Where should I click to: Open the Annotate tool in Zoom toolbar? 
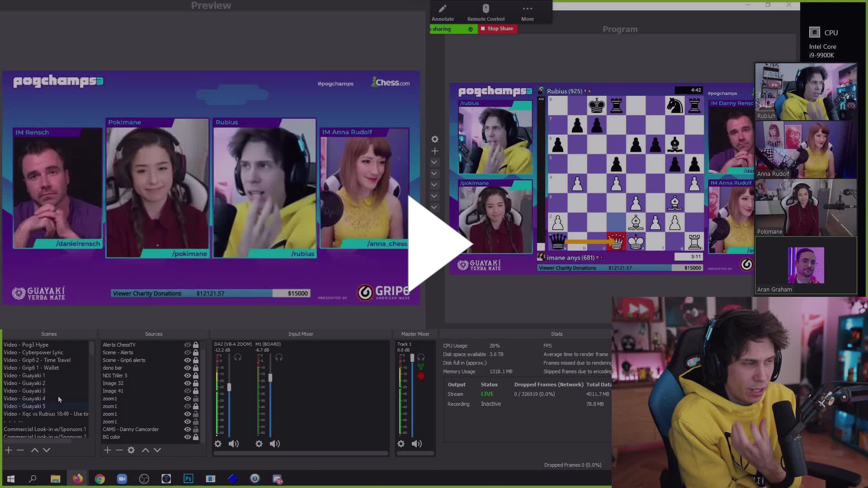coord(443,13)
